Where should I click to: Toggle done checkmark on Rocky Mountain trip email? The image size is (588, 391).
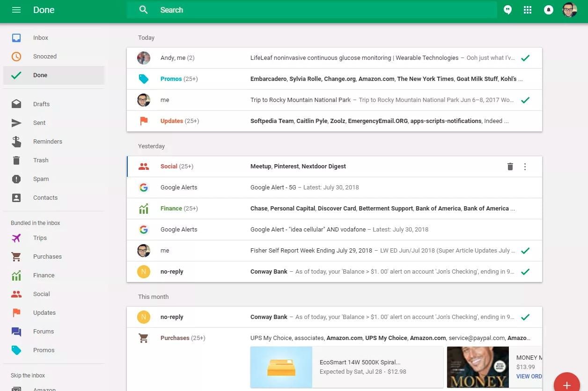tap(525, 100)
